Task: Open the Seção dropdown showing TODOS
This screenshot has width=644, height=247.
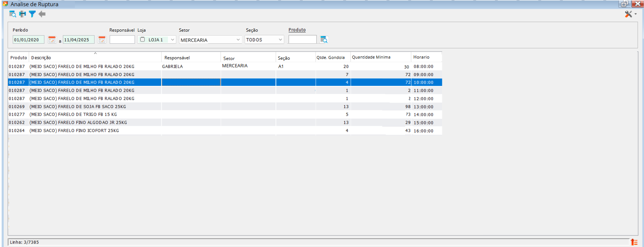Action: click(280, 40)
